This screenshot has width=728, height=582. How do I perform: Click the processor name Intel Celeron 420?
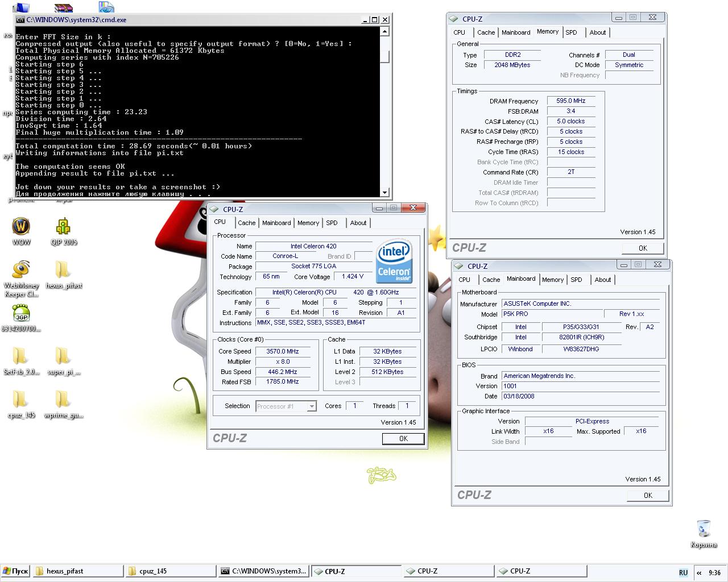313,246
